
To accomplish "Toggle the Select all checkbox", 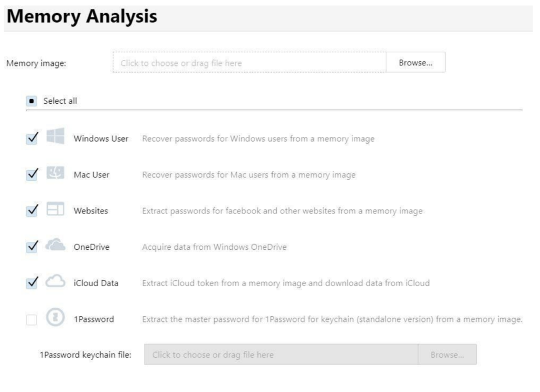I will pos(31,101).
